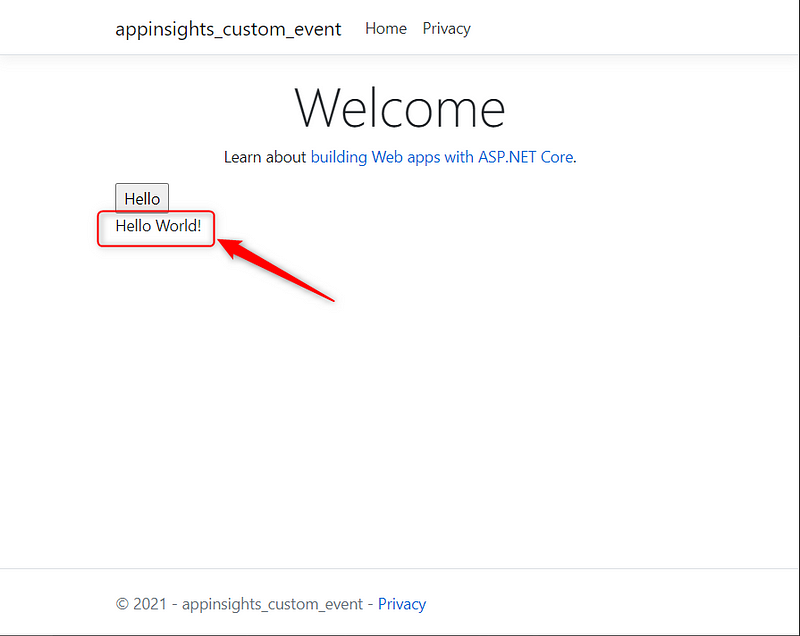Open the Home navbar link
Screen dimensions: 800x636
pos(385,28)
